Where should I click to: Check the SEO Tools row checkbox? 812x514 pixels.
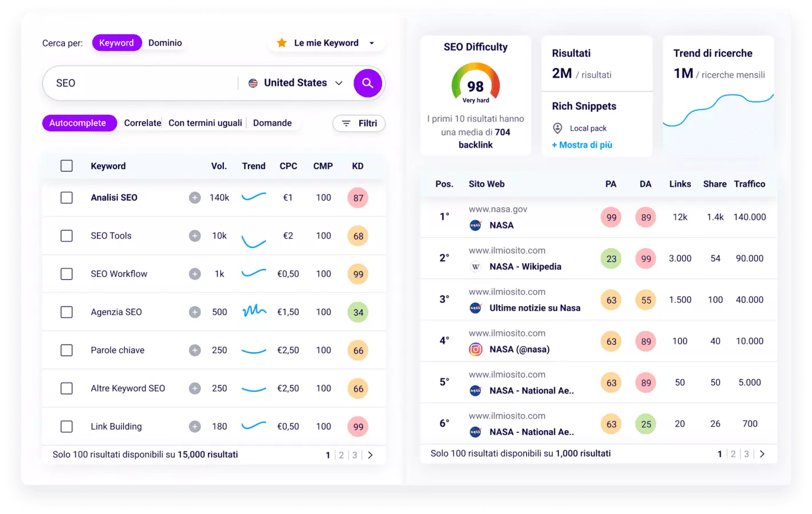coord(67,236)
